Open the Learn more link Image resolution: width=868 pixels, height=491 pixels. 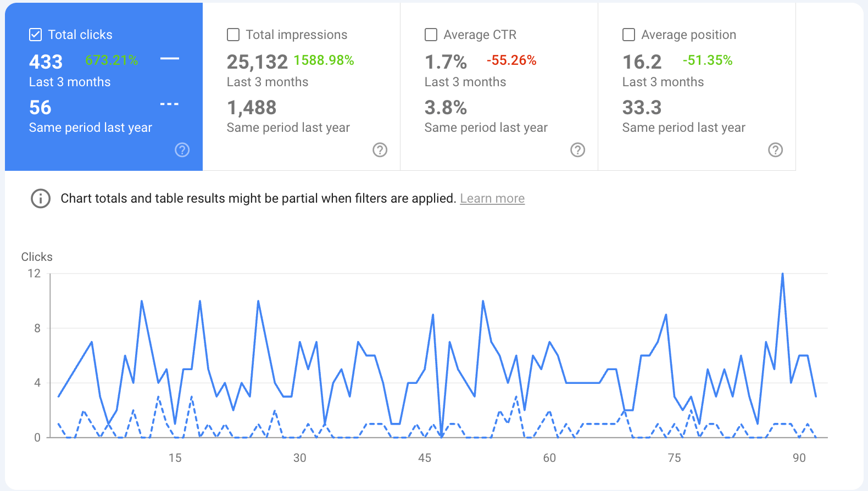click(x=492, y=198)
